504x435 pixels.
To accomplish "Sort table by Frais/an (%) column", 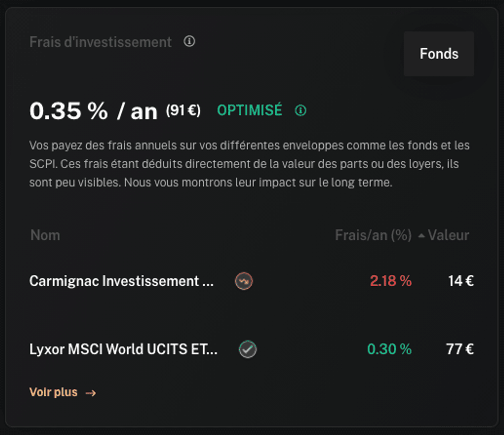I will (373, 236).
